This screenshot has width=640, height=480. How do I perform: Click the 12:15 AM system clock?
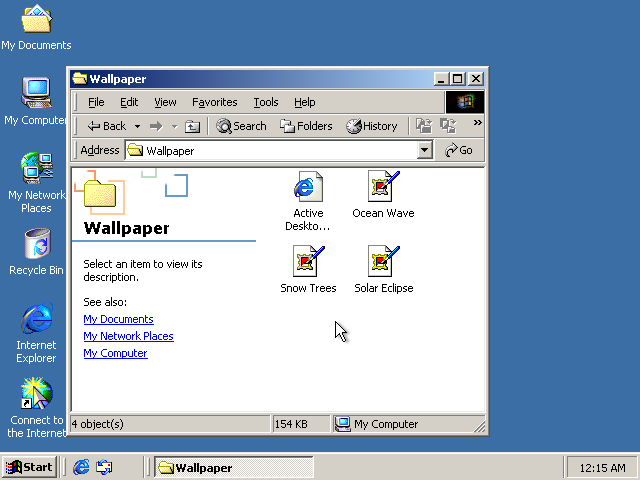pos(602,468)
